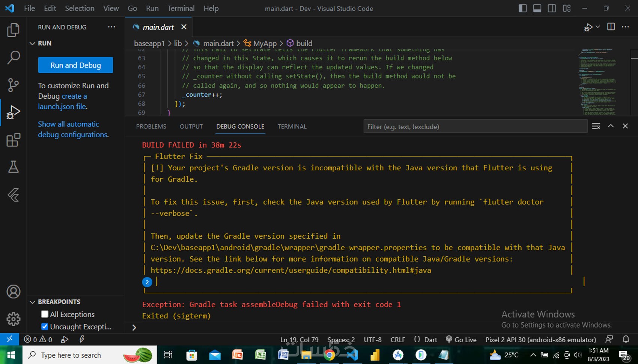Switch to the OUTPUT tab
The height and width of the screenshot is (364, 638).
click(x=191, y=126)
